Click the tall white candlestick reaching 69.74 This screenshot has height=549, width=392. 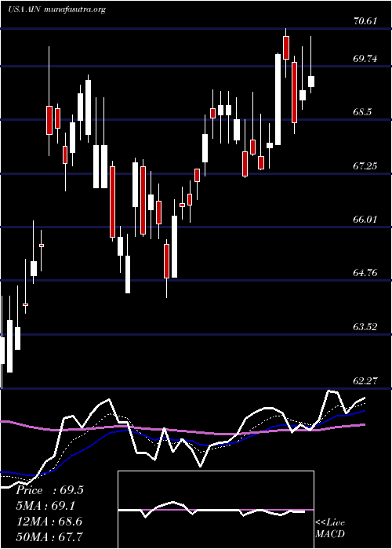click(278, 100)
